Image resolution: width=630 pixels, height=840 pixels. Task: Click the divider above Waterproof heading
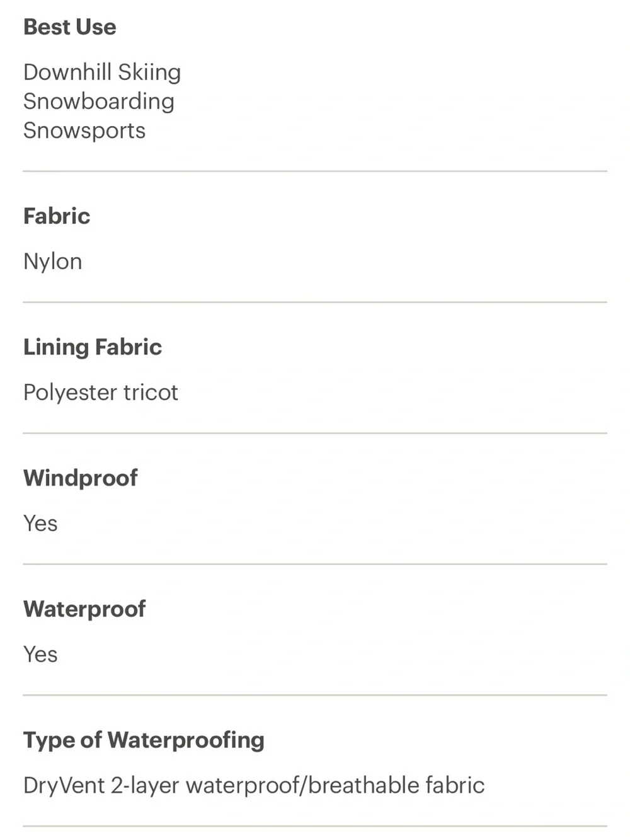(315, 564)
